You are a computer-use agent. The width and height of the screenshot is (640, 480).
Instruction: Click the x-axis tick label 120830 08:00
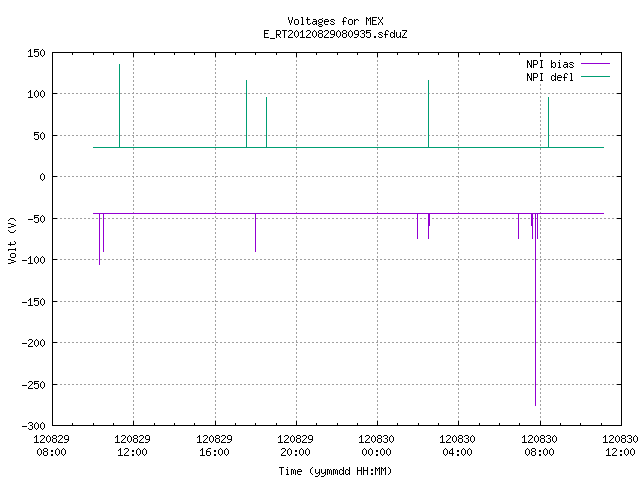(539, 446)
